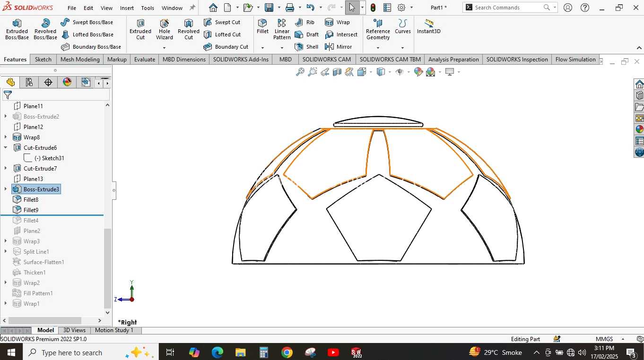The height and width of the screenshot is (360, 644).
Task: Activate the Mirror feature
Action: click(339, 47)
